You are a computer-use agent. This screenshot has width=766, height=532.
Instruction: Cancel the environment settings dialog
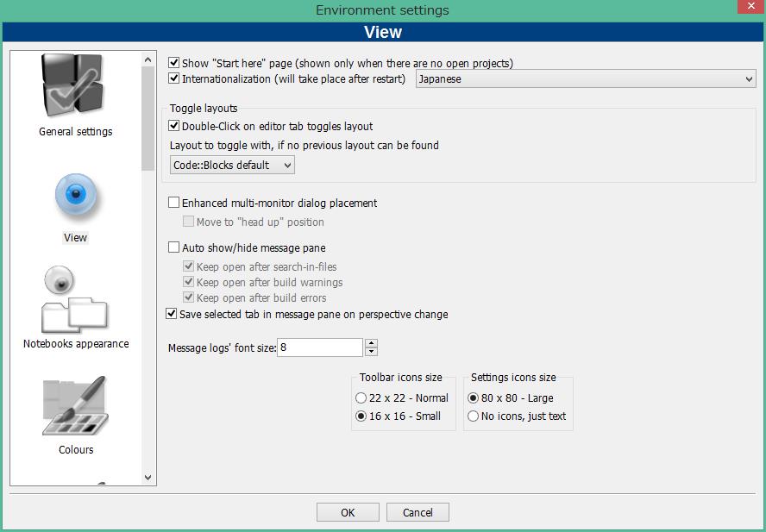pos(418,511)
